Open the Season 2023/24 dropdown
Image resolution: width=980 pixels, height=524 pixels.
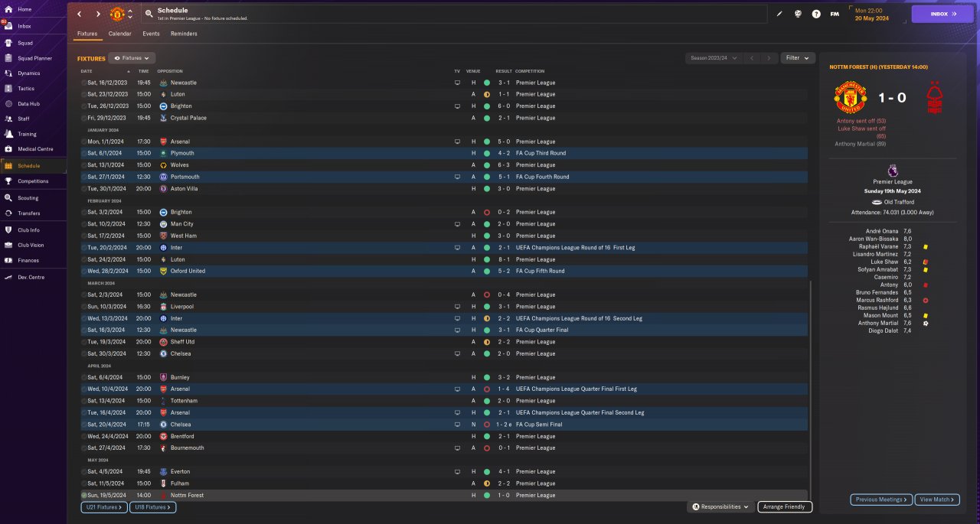point(714,58)
